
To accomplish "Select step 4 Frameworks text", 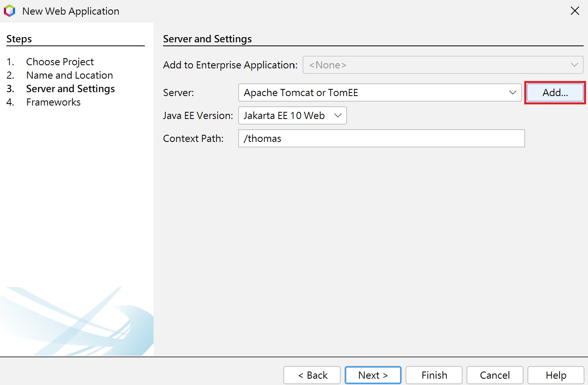I will point(53,102).
